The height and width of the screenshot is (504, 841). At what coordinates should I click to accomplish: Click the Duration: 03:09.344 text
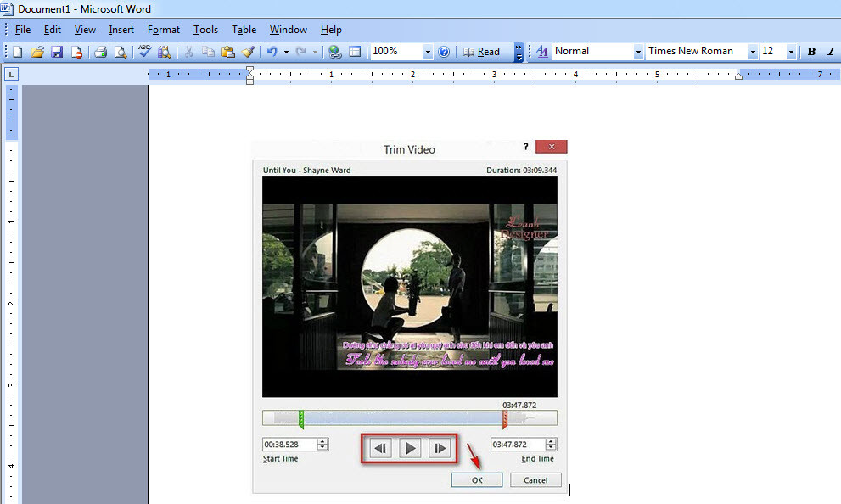click(x=521, y=170)
